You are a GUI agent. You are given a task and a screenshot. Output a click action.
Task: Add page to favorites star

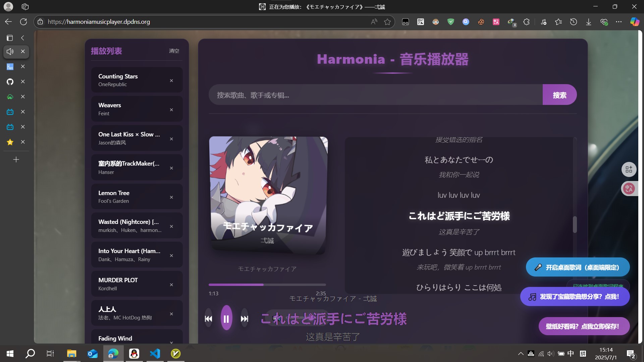tap(387, 22)
